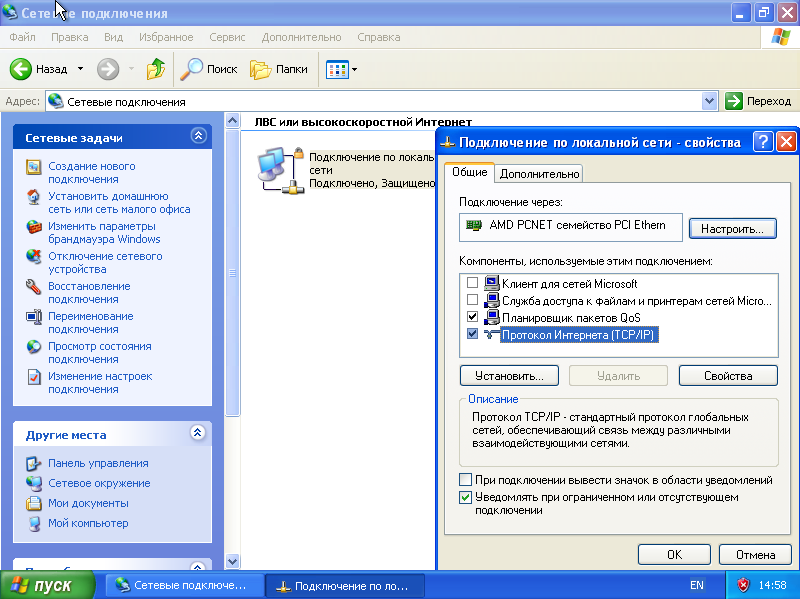Click the Start (пуск) button
Image resolution: width=800 pixels, height=599 pixels.
tap(47, 585)
